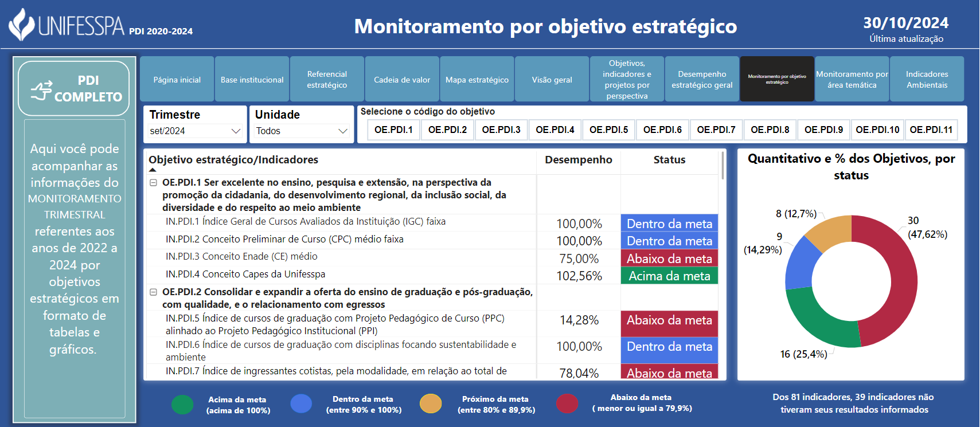The image size is (980, 427).
Task: Switch to Referencial estratégico tab
Action: coord(327,79)
